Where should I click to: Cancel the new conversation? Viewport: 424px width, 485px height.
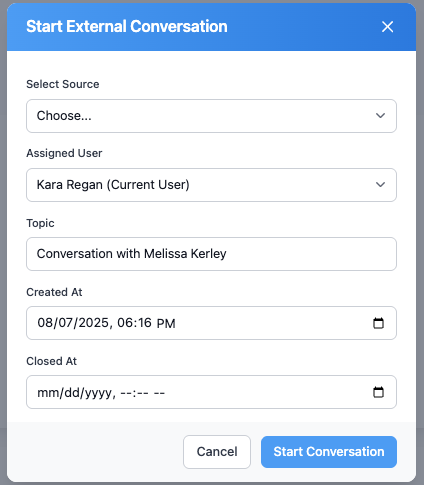[217, 452]
